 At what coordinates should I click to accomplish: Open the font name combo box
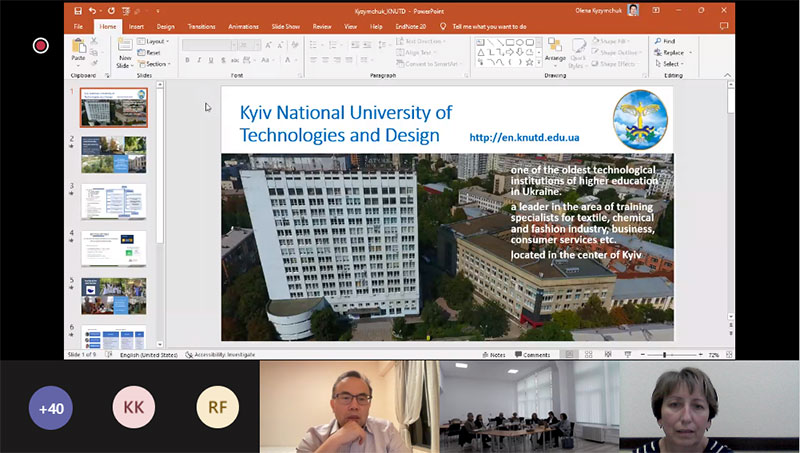click(x=209, y=45)
